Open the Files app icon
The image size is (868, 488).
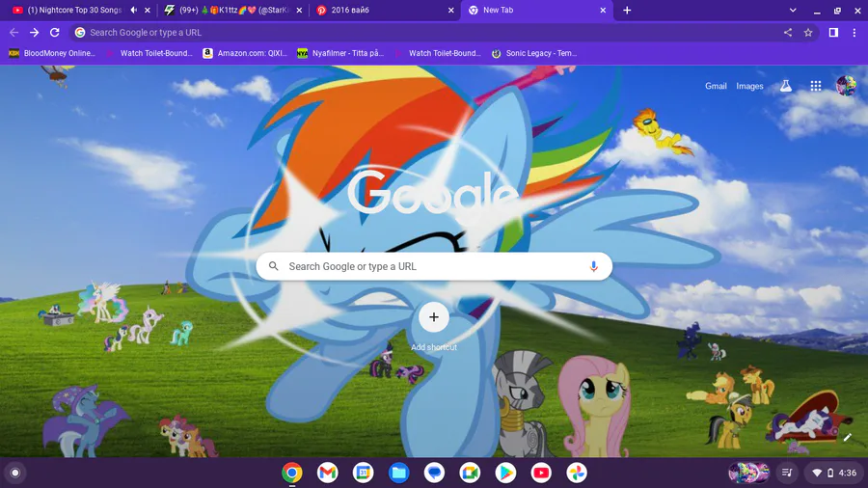click(398, 473)
